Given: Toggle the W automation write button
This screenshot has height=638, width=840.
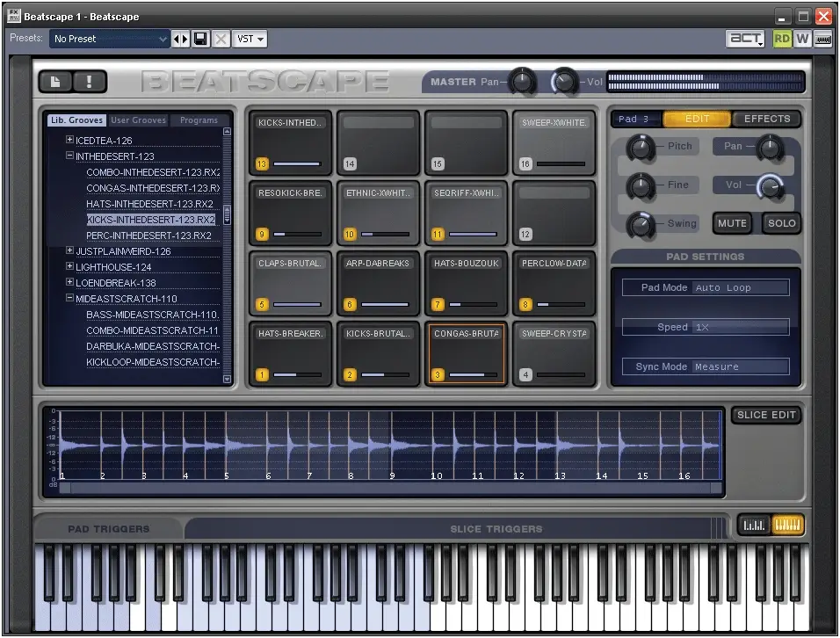Looking at the screenshot, I should tap(802, 39).
